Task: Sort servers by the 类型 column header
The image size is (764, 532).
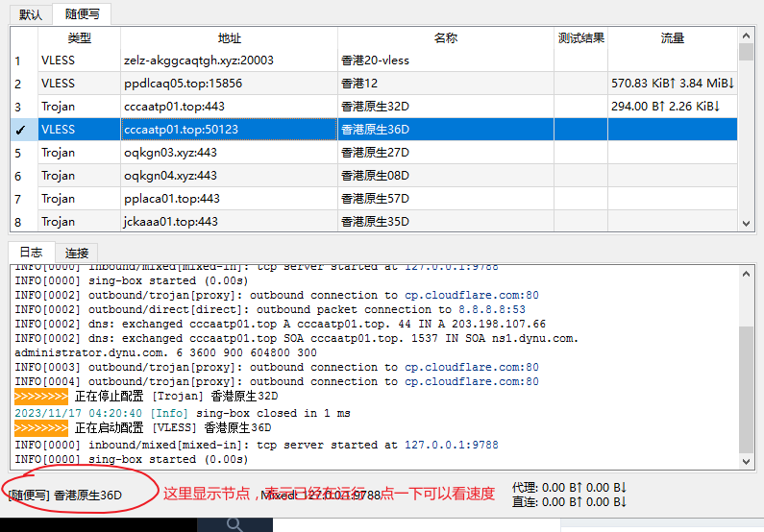Action: [79, 38]
